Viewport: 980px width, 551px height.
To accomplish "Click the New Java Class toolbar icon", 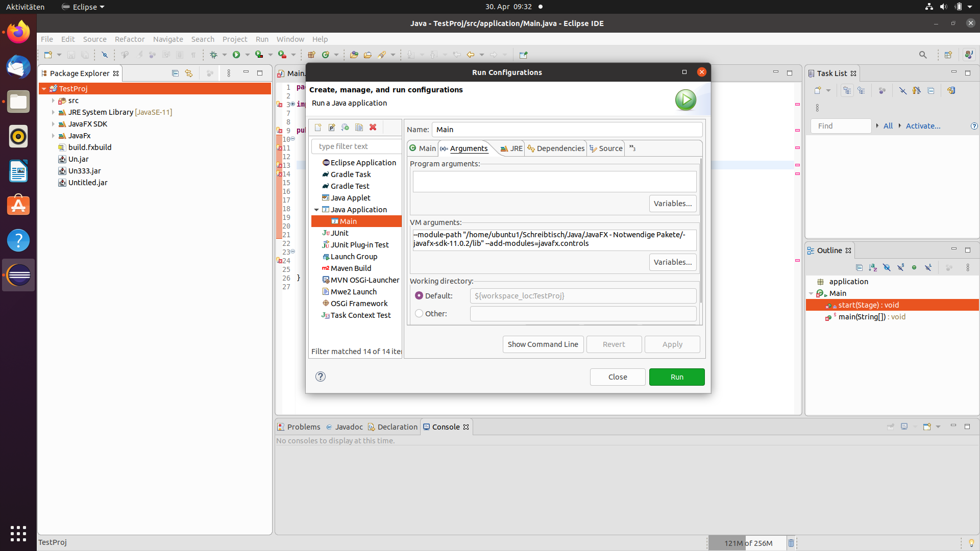I will (326, 55).
